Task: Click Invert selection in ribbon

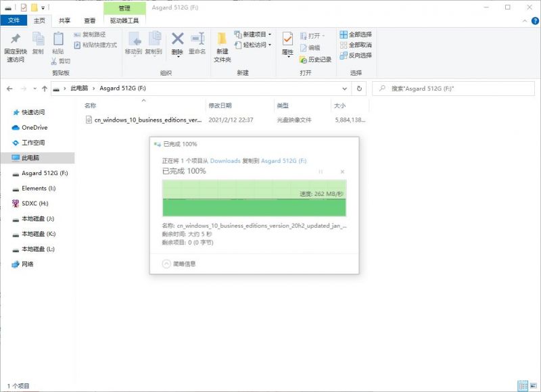Action: [x=356, y=55]
